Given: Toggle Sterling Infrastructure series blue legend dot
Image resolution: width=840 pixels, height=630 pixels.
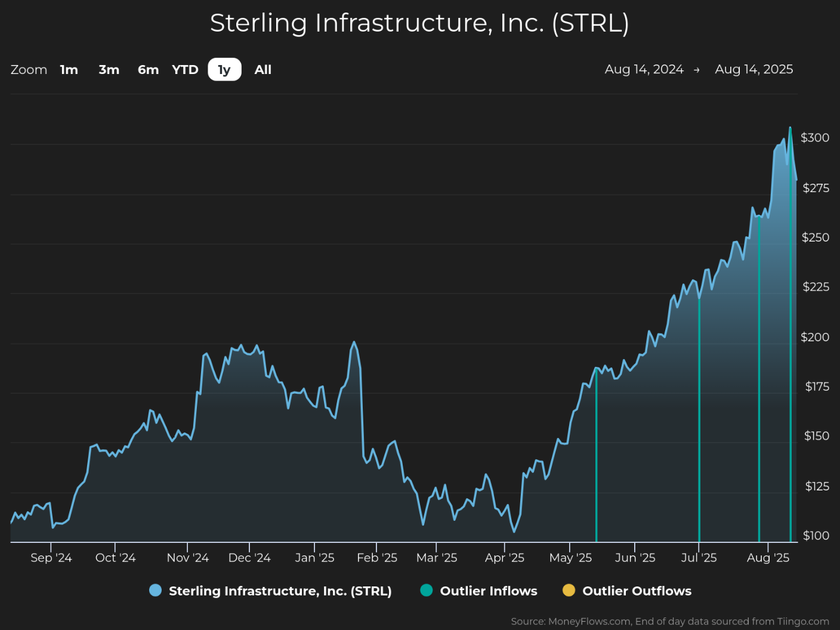Looking at the screenshot, I should click(x=155, y=591).
